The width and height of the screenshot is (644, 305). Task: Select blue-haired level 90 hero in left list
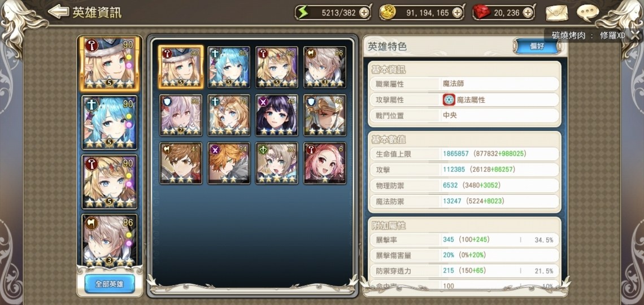pos(109,123)
